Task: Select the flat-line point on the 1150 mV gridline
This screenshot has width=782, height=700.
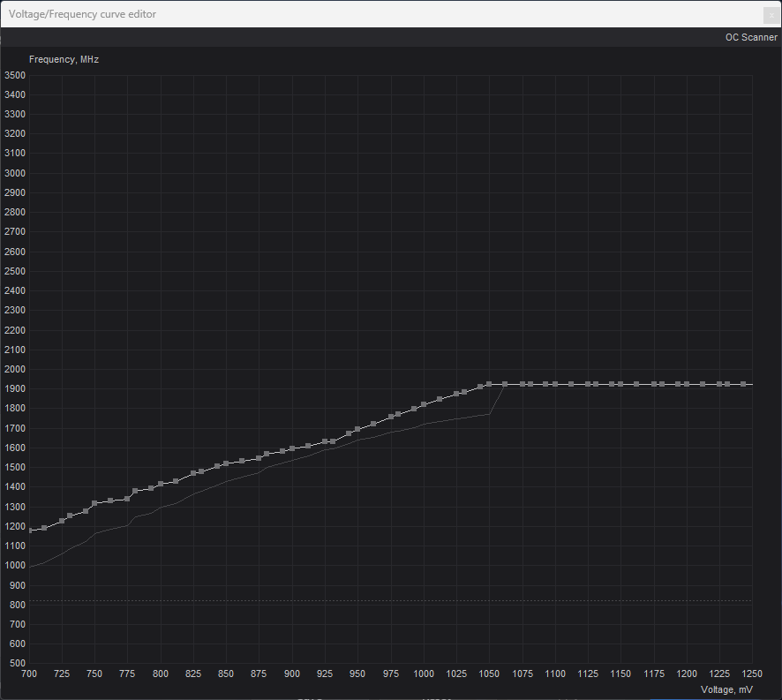Action: pos(620,384)
